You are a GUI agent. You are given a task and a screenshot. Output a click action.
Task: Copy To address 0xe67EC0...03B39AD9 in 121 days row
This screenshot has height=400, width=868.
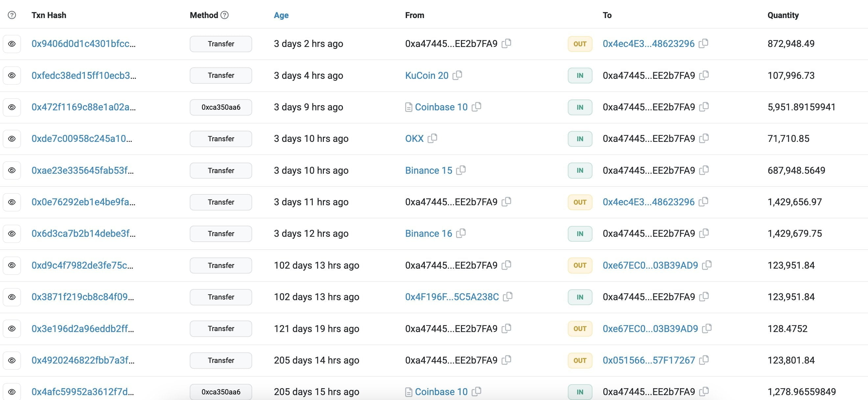[x=707, y=328]
